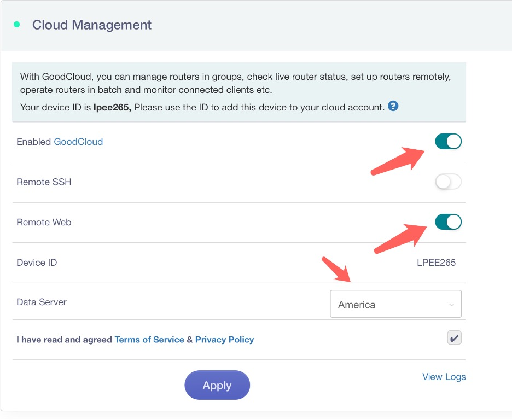Check the Terms of Service agreement box
The image size is (512, 420).
453,337
